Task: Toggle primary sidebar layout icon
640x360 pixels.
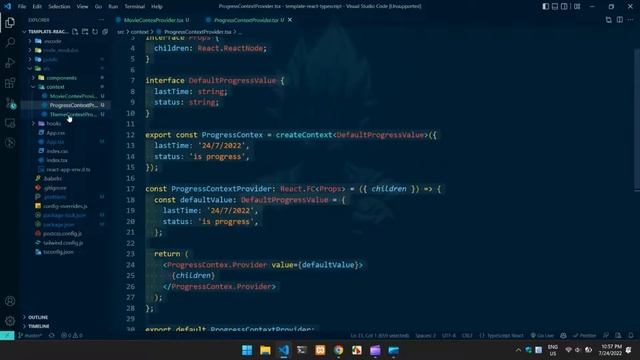Action: click(546, 7)
